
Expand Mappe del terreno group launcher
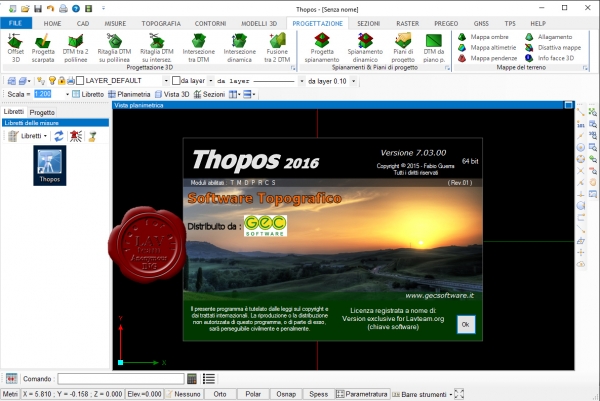[585, 68]
